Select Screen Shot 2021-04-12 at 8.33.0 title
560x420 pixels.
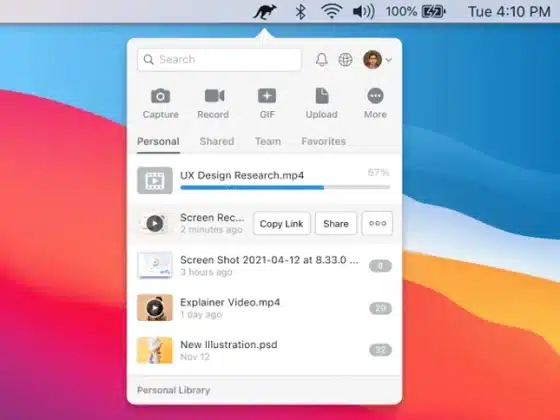[269, 260]
